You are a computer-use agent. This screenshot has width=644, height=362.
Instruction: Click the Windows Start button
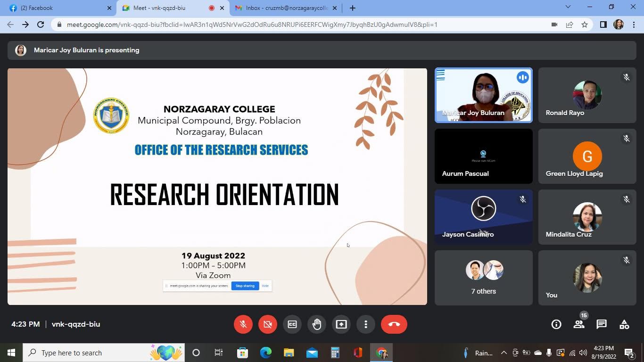[11, 353]
